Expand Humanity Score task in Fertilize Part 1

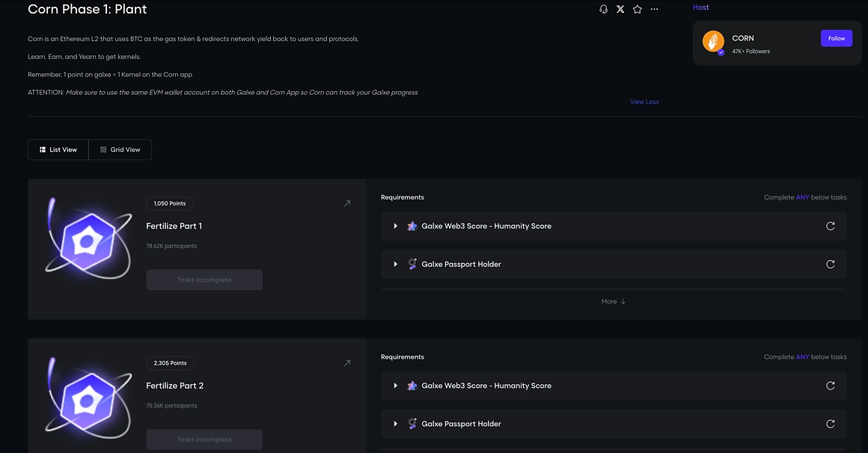(395, 226)
